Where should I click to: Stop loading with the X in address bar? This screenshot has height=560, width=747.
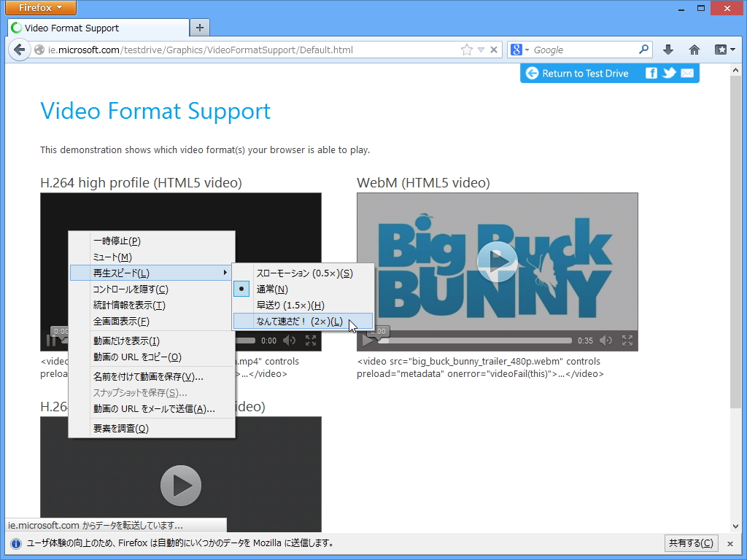494,50
